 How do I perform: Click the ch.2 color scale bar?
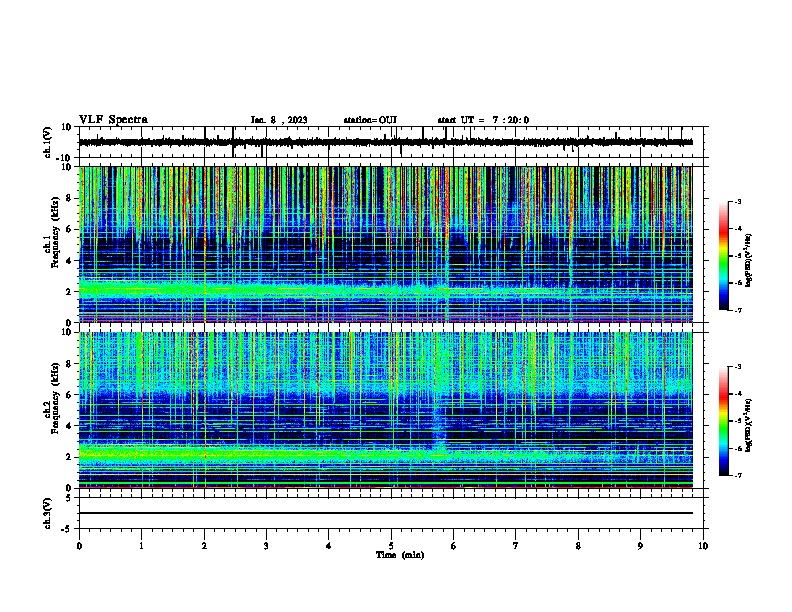724,421
